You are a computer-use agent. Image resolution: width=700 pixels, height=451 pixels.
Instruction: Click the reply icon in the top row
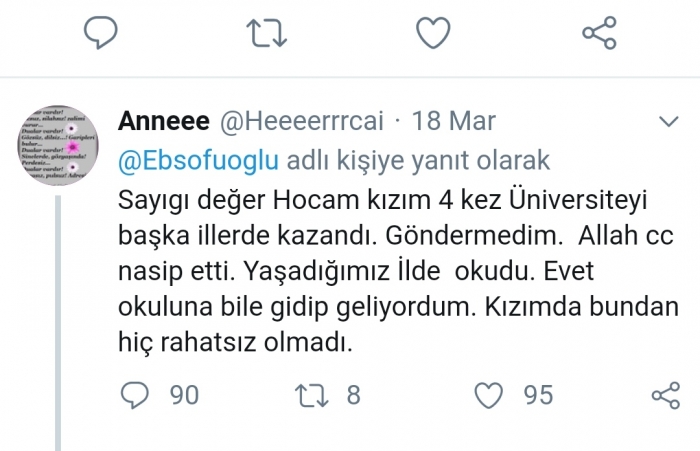[101, 33]
